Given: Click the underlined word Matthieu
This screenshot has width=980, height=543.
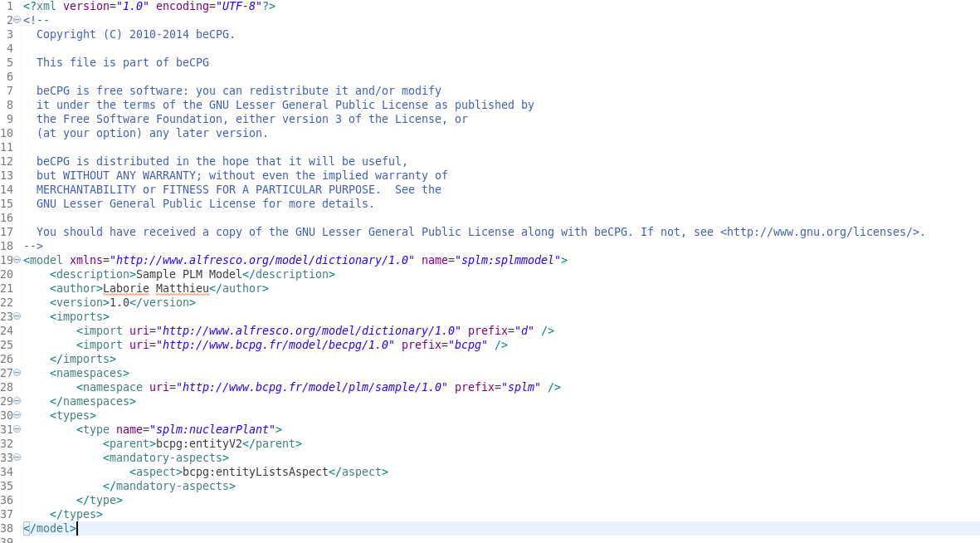Looking at the screenshot, I should (x=183, y=288).
